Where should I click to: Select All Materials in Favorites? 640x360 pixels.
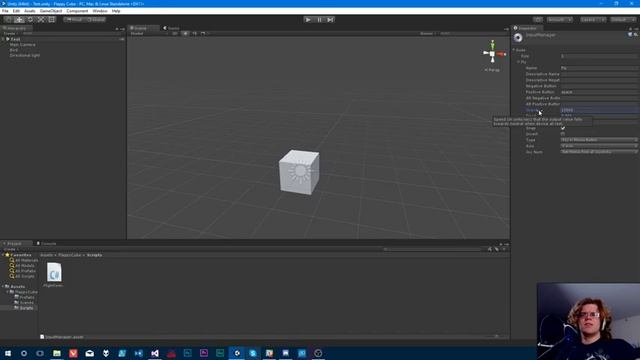pyautogui.click(x=24, y=260)
